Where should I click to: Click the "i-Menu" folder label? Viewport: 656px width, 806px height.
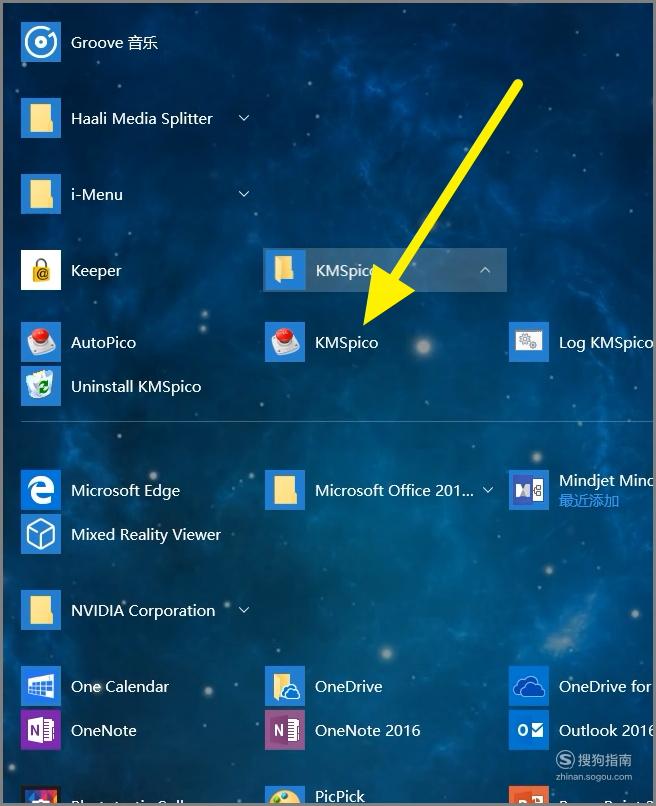coord(97,194)
